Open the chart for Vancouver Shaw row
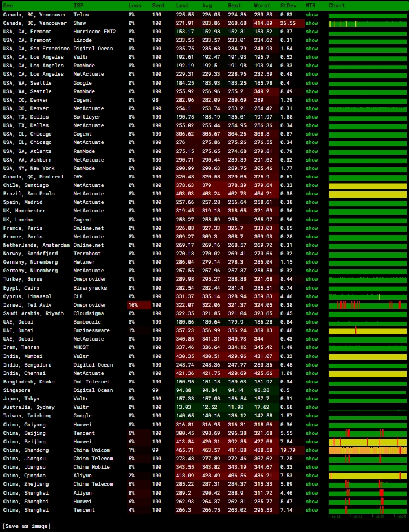The height and width of the screenshot is (532, 409). pos(367,23)
